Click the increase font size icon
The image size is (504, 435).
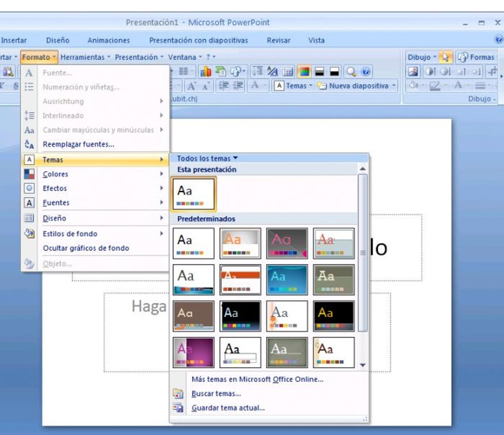[x=192, y=86]
